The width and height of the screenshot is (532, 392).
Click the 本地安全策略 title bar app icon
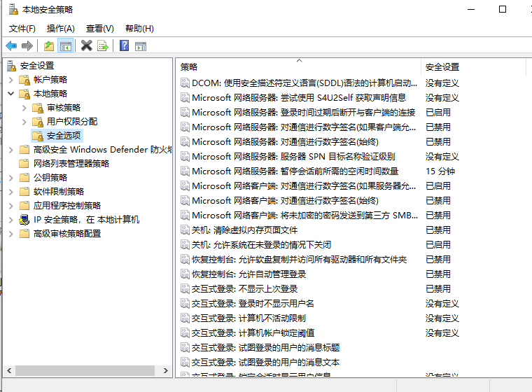13,9
